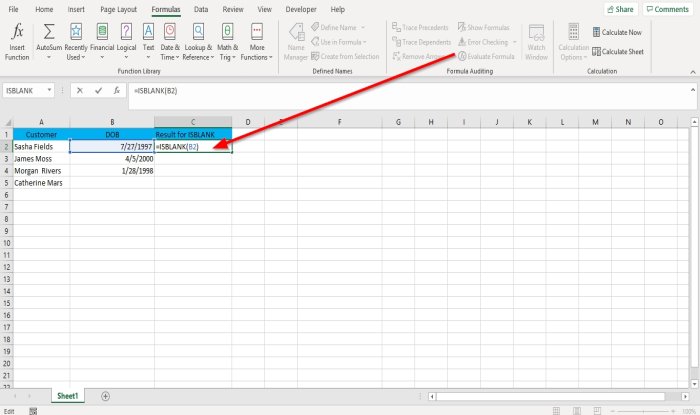Select the Sheet1 tab
The height and width of the screenshot is (415, 700).
68,396
